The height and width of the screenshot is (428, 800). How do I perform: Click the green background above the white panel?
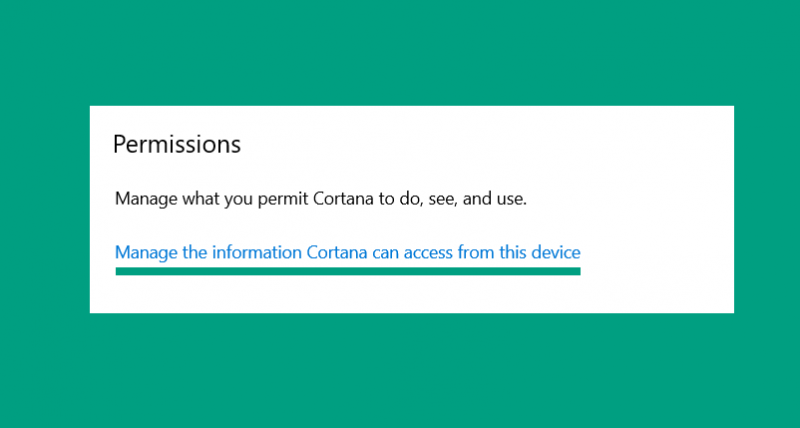(400, 53)
